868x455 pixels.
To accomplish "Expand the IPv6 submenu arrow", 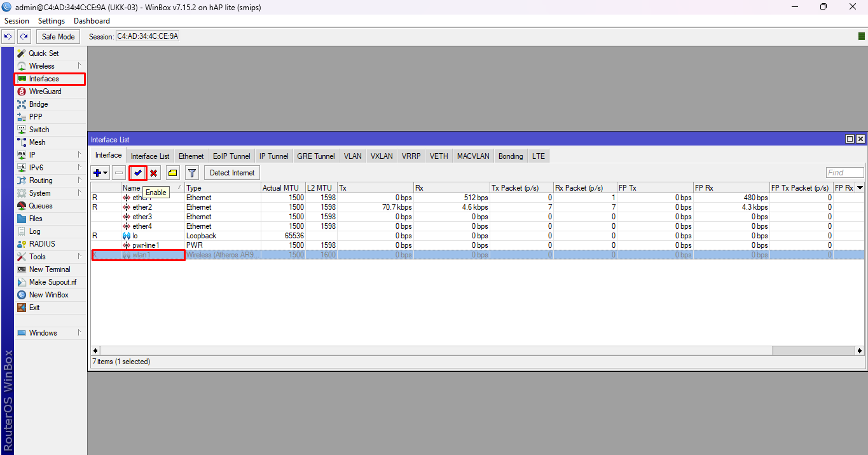I will [79, 167].
